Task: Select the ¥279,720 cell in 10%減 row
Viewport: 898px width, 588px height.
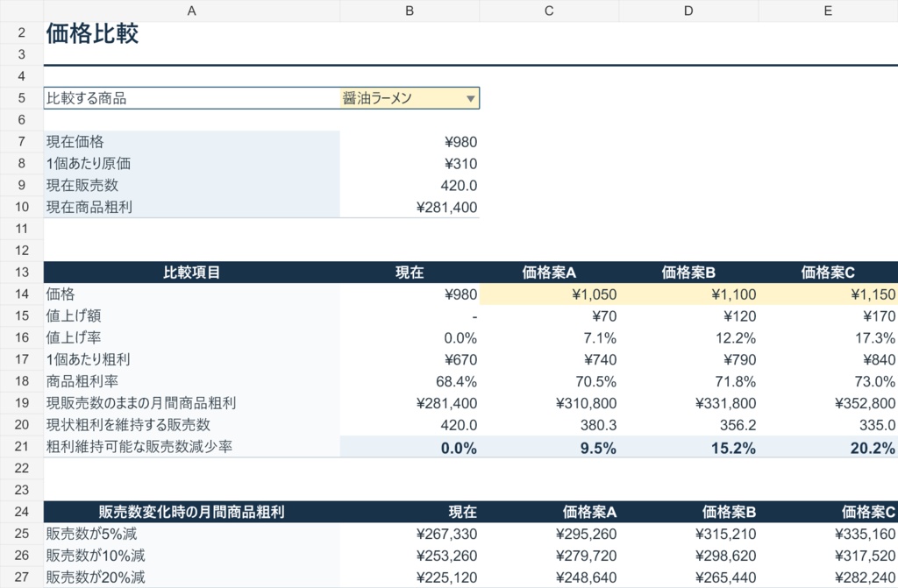Action: (549, 555)
